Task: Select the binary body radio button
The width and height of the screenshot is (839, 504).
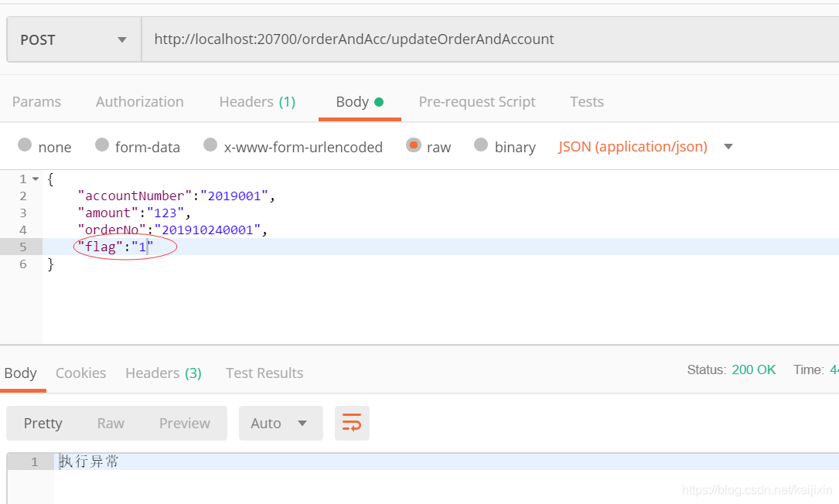Action: tap(481, 145)
